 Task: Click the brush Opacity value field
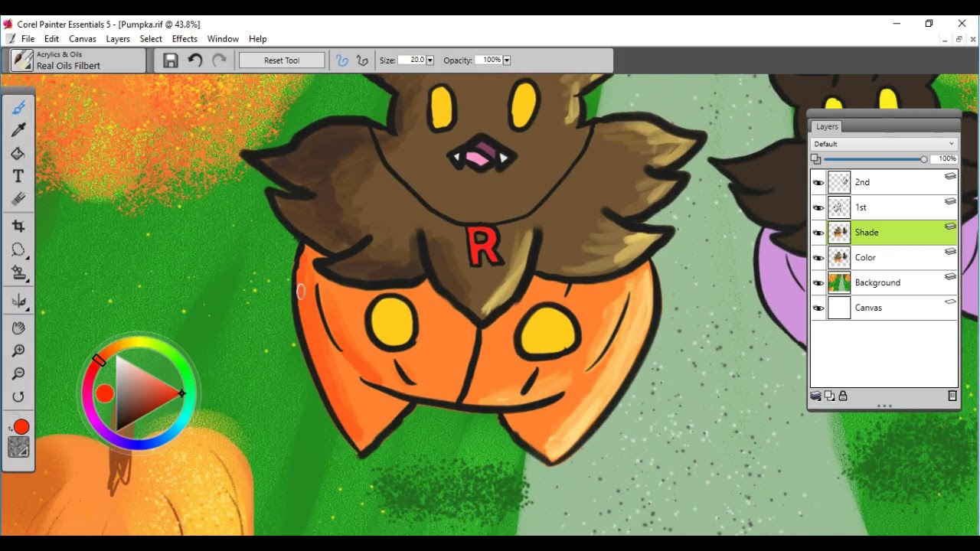click(x=488, y=60)
